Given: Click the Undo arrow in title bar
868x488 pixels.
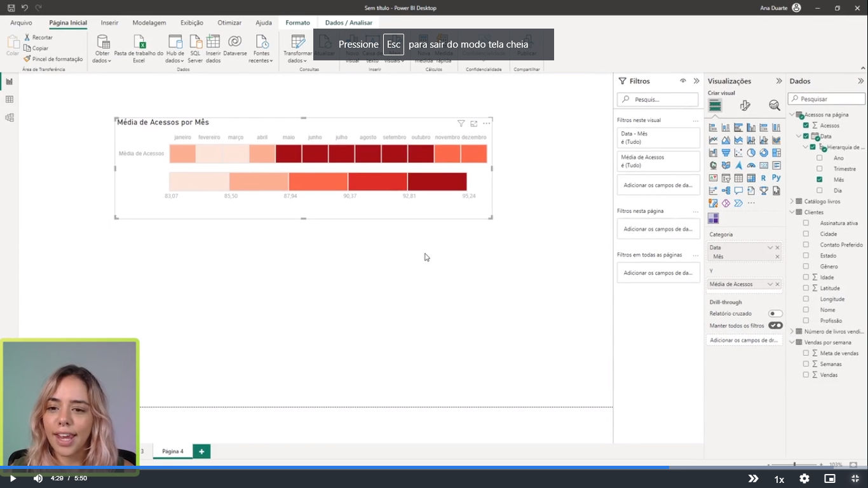Looking at the screenshot, I should click(25, 8).
